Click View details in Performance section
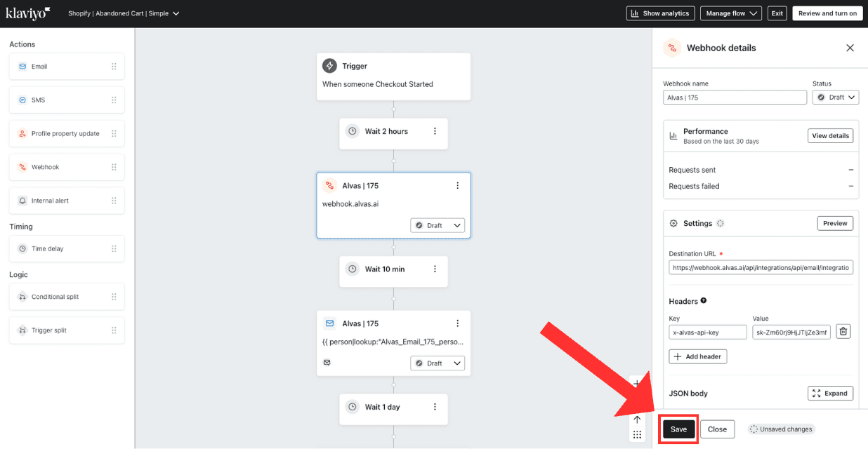Screen dimensions: 868x449 click(x=831, y=135)
